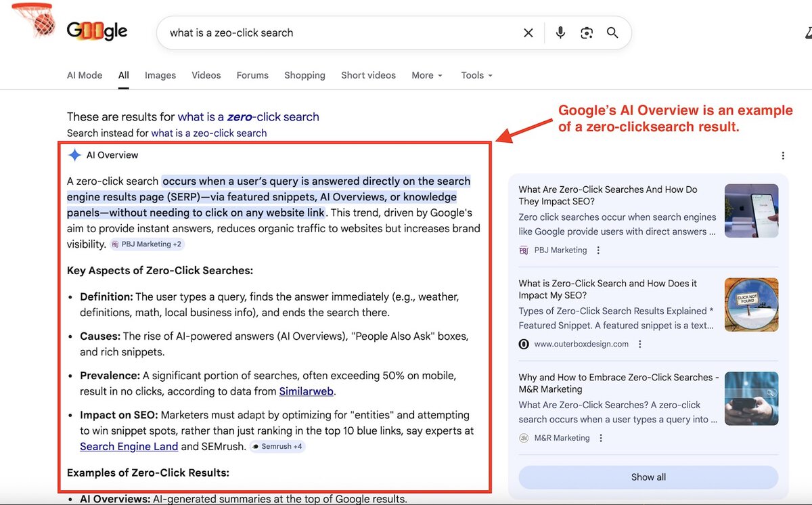Image resolution: width=812 pixels, height=505 pixels.
Task: Open Google Lens image search icon
Action: (587, 32)
